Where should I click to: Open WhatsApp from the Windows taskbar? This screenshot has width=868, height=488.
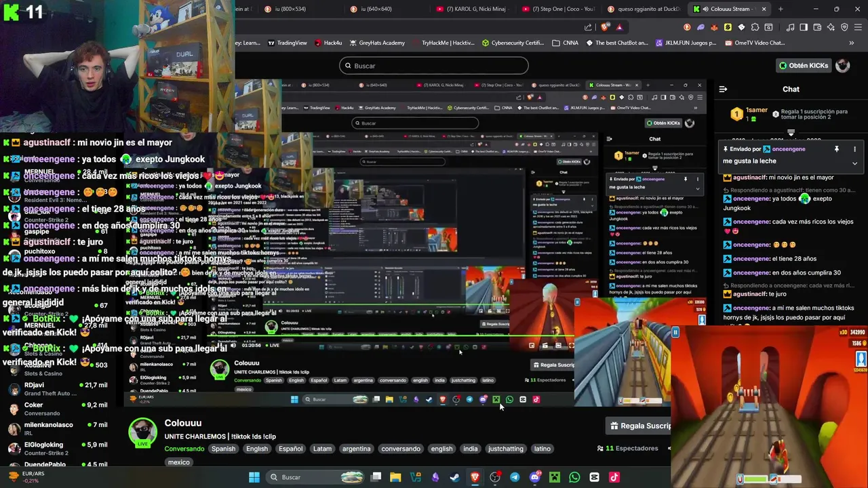574,477
